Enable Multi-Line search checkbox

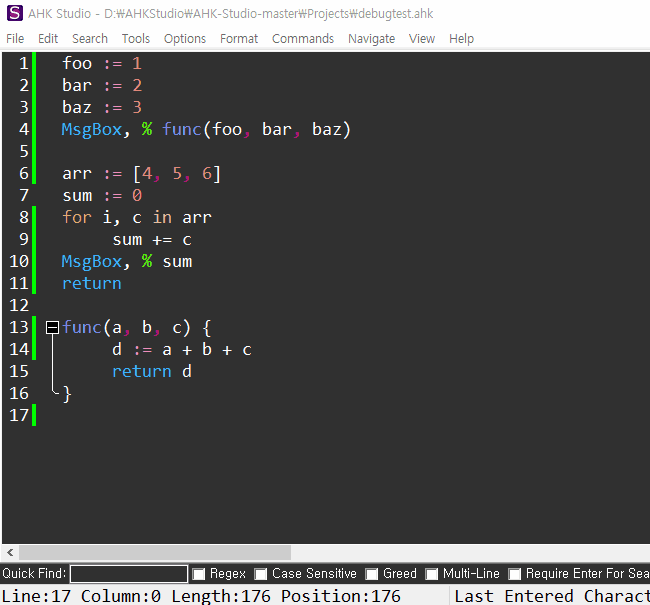(x=433, y=574)
